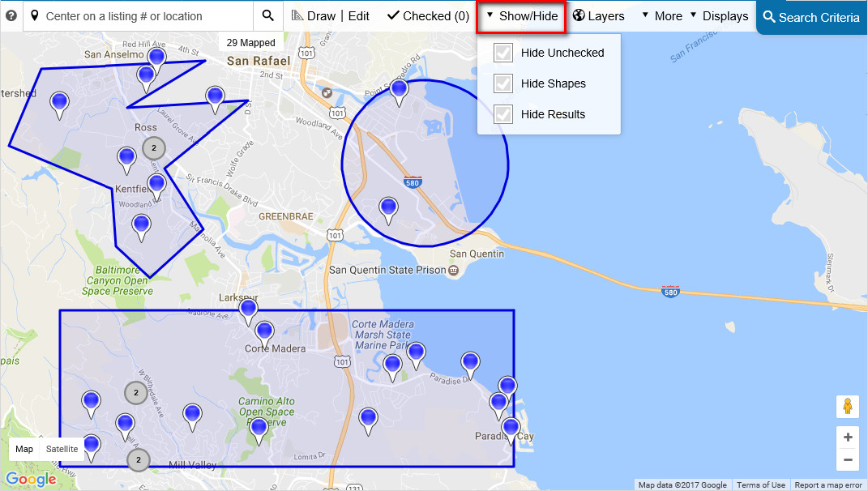Click the San Quentin State Prison landmark icon

[453, 270]
